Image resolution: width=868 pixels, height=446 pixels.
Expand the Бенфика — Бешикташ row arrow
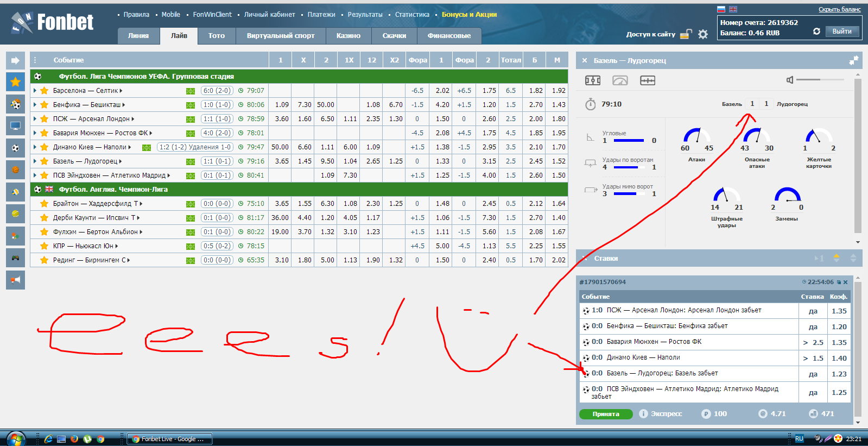point(35,105)
